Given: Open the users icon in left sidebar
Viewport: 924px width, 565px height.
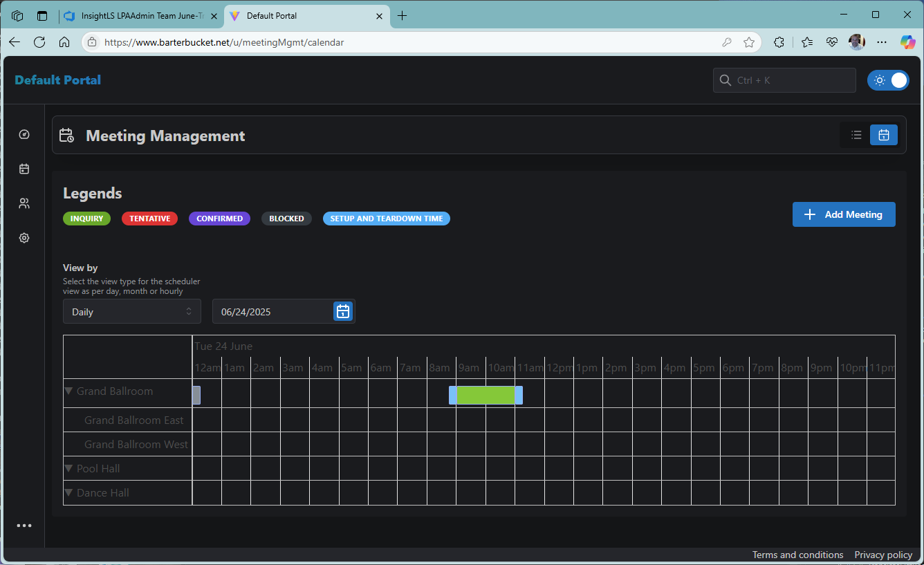Looking at the screenshot, I should [24, 203].
